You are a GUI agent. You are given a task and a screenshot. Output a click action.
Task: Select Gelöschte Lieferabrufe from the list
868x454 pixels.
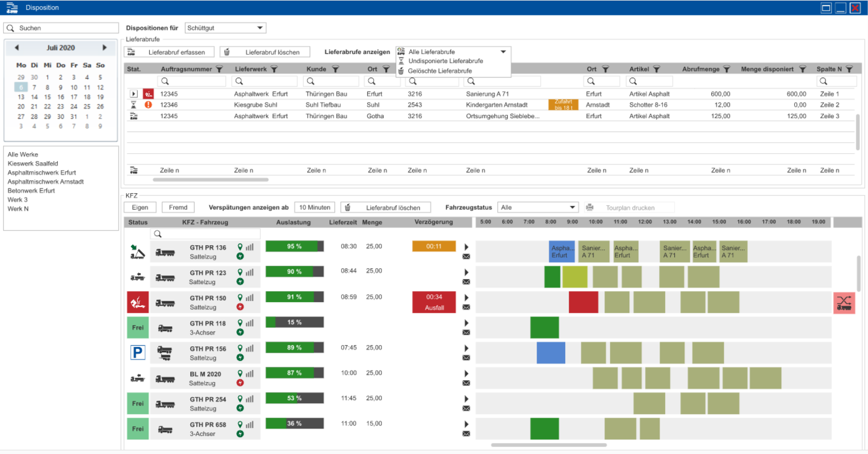440,71
